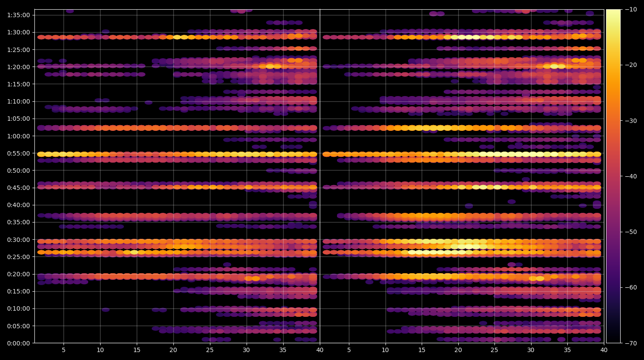The height and width of the screenshot is (360, 644).
Task: Select the −60 colorbar tick label
Action: click(631, 287)
